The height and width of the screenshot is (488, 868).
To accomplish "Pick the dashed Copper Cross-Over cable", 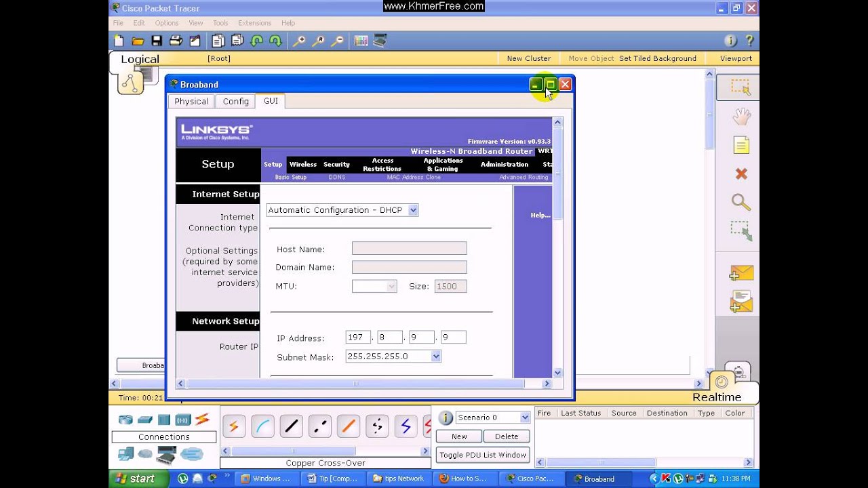I will click(320, 426).
